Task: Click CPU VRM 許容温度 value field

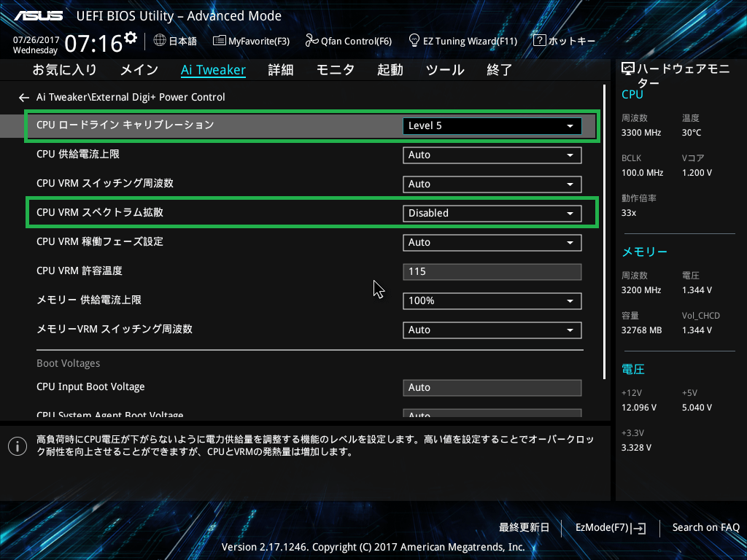Action: pyautogui.click(x=492, y=271)
